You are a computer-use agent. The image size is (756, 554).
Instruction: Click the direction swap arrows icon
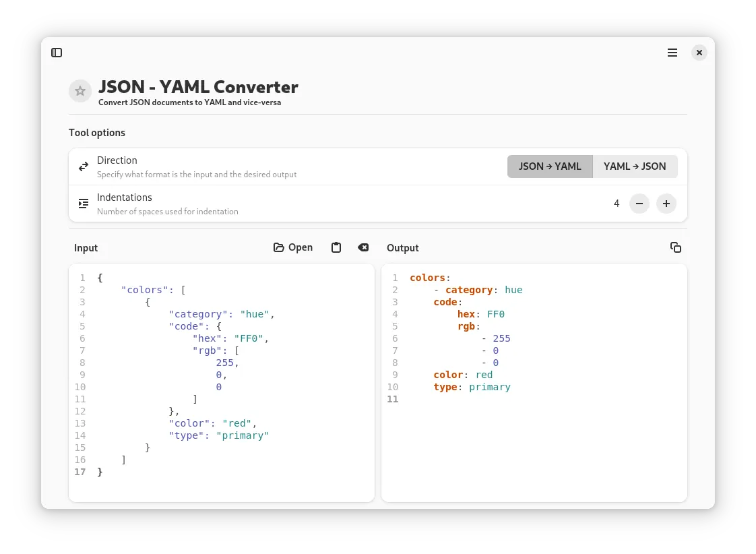pos(84,166)
